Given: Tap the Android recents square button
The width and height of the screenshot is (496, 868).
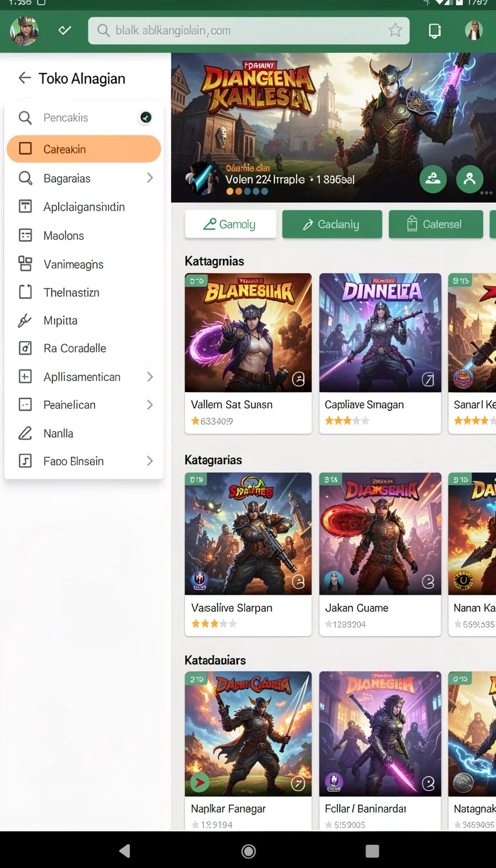Looking at the screenshot, I should (372, 851).
